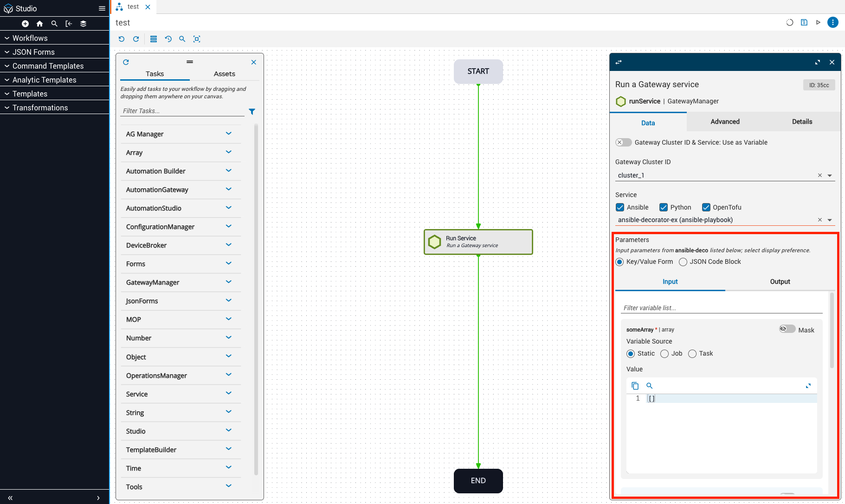Switch to the Assets tab
The width and height of the screenshot is (845, 504).
click(224, 74)
